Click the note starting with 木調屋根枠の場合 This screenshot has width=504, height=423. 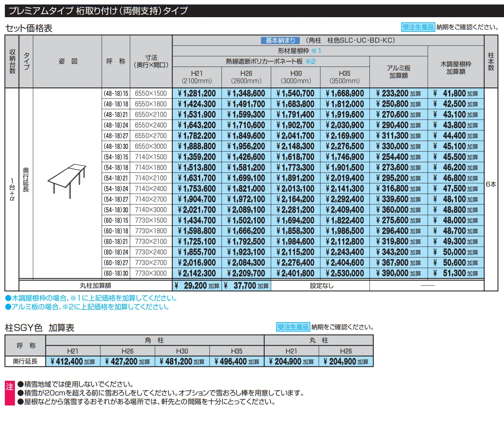(x=91, y=298)
